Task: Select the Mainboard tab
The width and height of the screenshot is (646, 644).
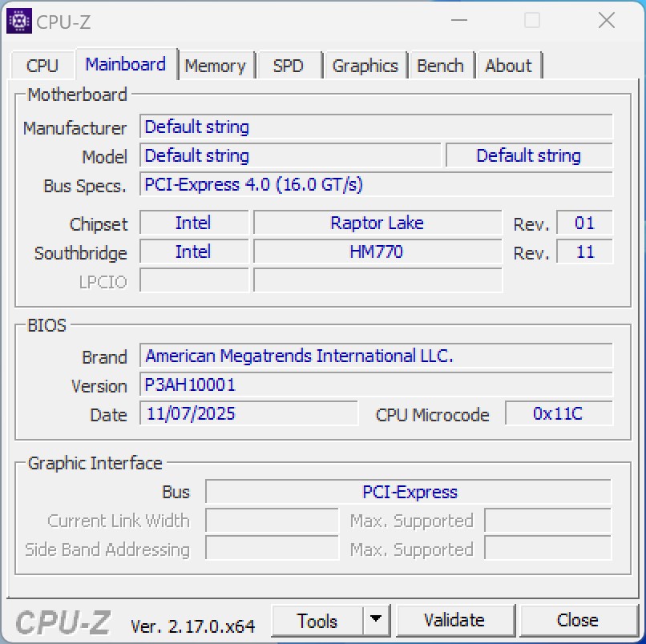Action: [x=125, y=65]
